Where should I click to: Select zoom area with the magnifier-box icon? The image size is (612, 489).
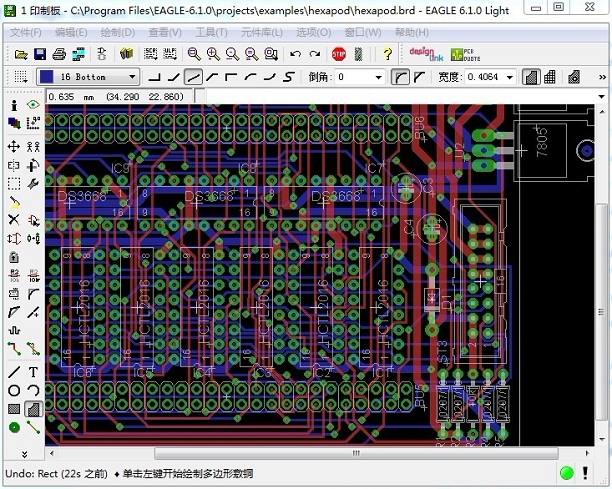(x=271, y=54)
